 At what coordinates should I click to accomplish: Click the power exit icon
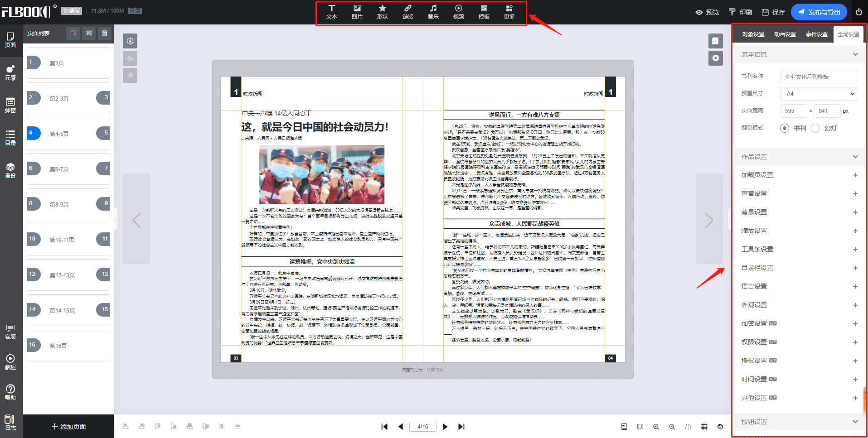point(859,12)
